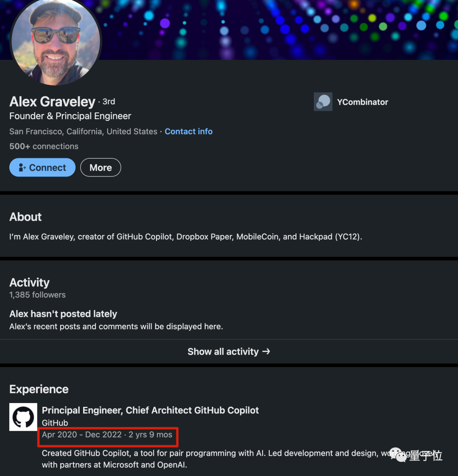
Task: Select the name Alex Graveley
Action: point(52,101)
